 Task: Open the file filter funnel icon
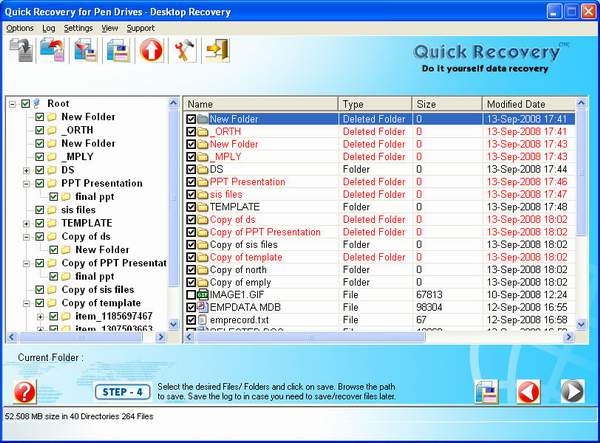click(x=85, y=50)
